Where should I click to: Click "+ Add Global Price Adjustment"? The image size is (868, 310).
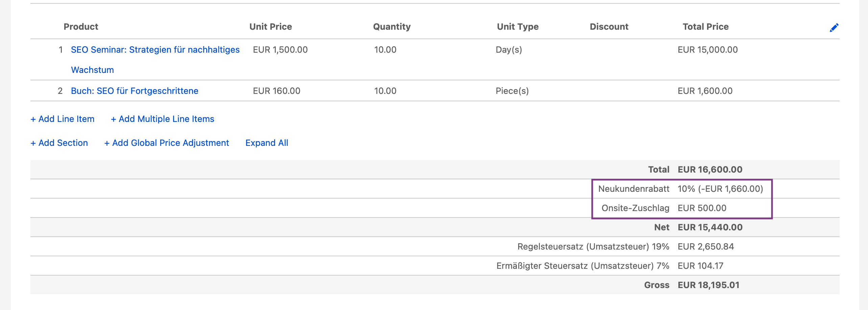pos(167,143)
